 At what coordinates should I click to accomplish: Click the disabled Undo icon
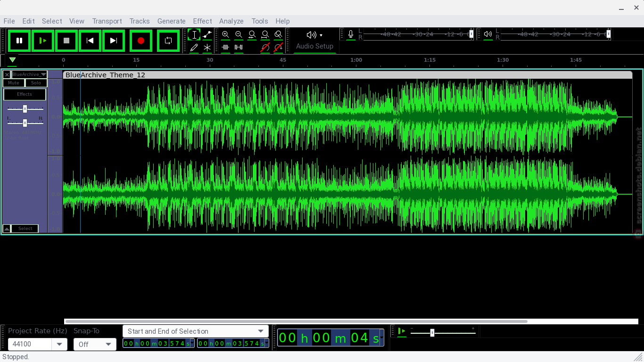(265, 47)
